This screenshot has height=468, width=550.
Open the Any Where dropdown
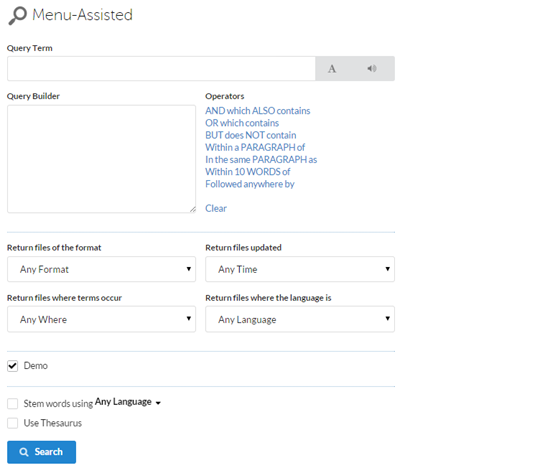(101, 319)
